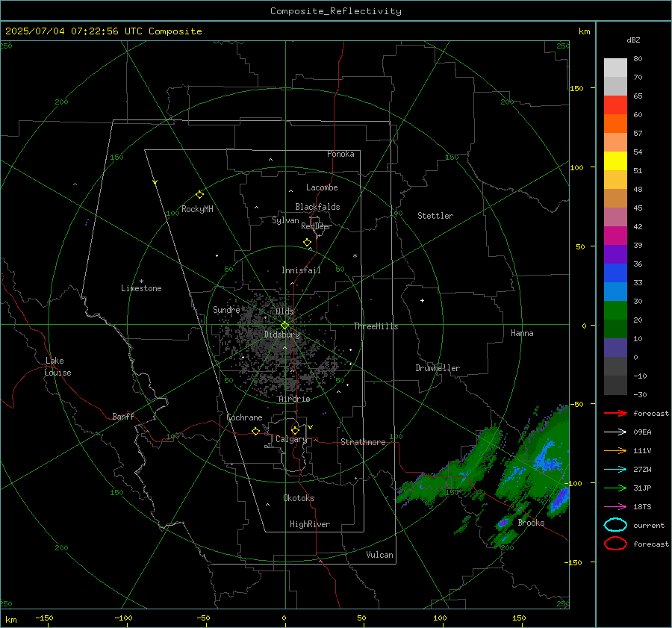Click the Brooks label

click(531, 523)
